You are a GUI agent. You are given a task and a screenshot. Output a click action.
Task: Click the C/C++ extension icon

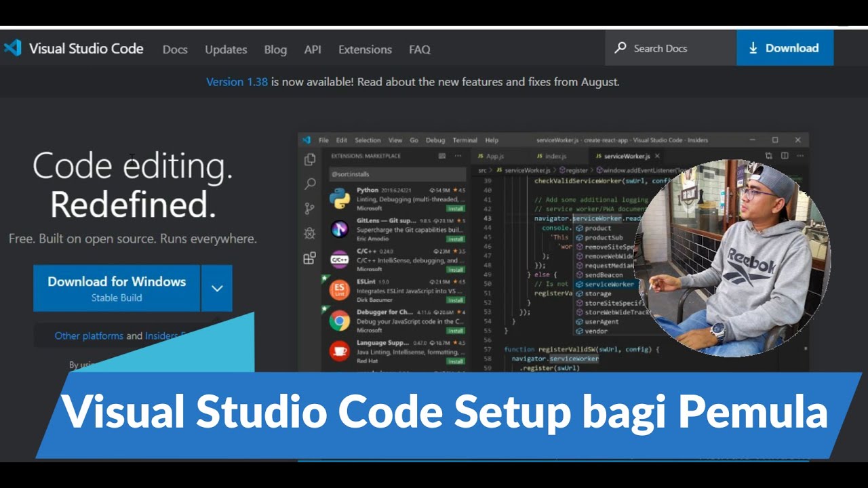coord(339,260)
